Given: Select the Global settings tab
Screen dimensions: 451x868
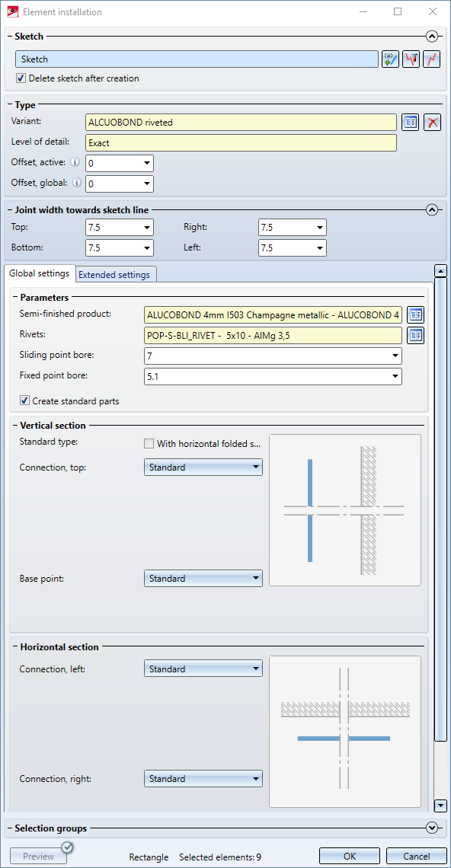Looking at the screenshot, I should point(40,273).
